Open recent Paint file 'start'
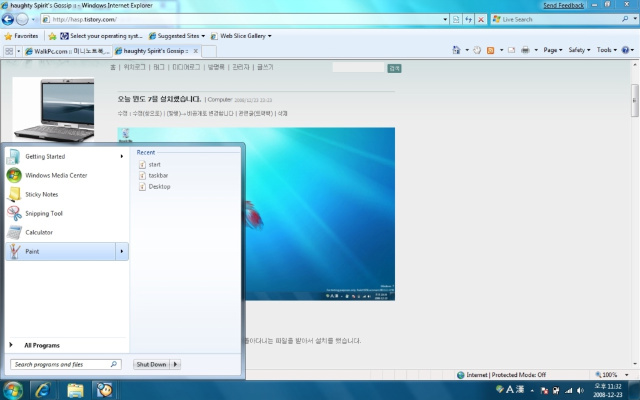This screenshot has height=400, width=640. click(x=149, y=164)
